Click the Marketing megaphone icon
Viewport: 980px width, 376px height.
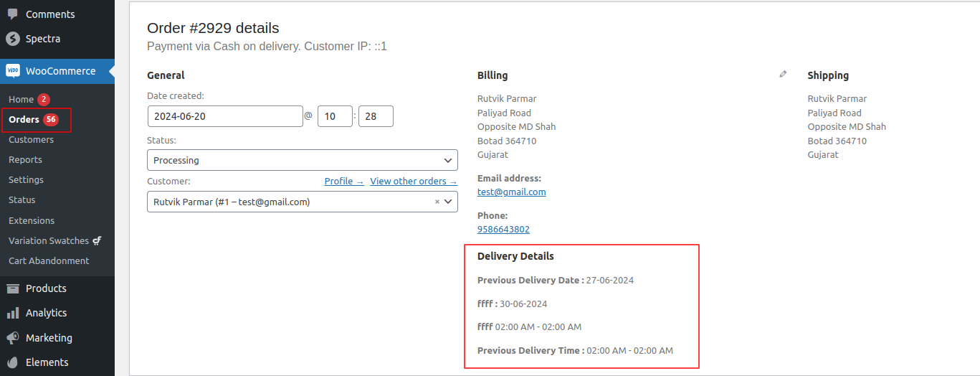[x=12, y=338]
